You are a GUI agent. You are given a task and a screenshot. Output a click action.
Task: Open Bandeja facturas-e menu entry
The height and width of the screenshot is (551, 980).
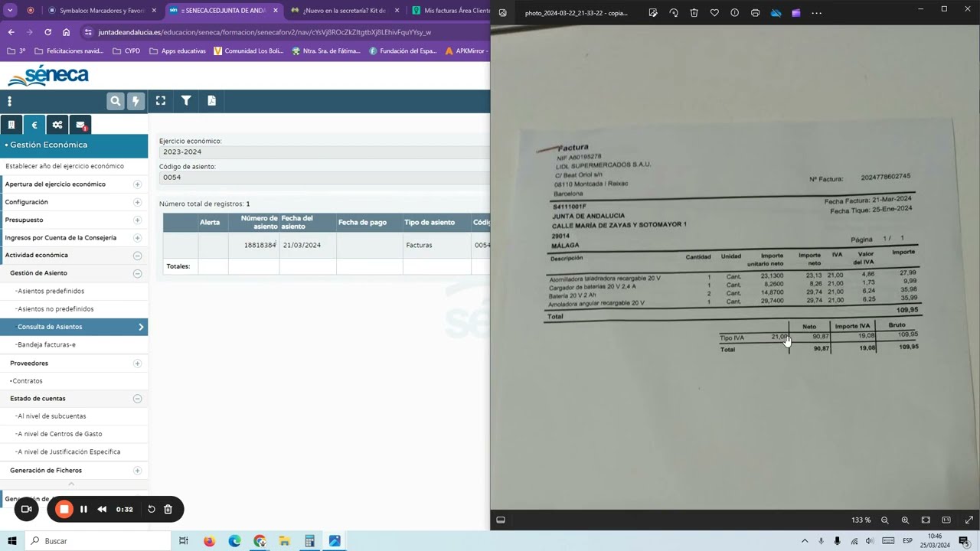coord(46,345)
